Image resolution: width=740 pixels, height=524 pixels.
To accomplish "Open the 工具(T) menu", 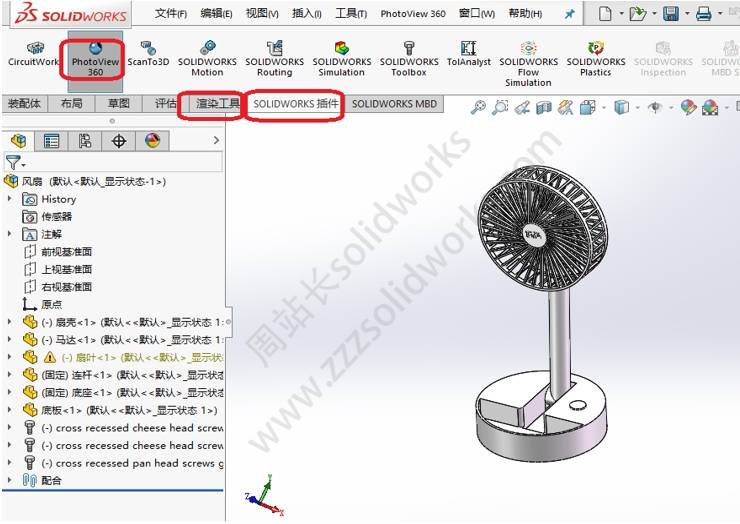I will 351,13.
